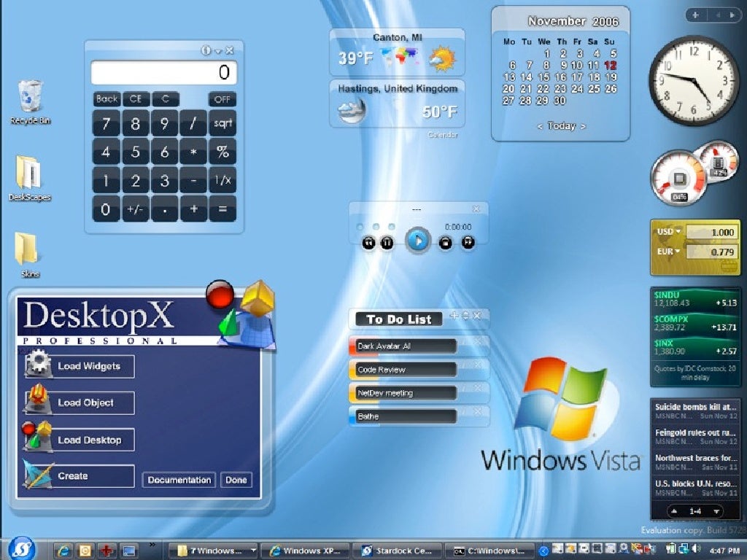Image resolution: width=747 pixels, height=560 pixels.
Task: Click the sqrt calculator key
Action: (x=222, y=123)
